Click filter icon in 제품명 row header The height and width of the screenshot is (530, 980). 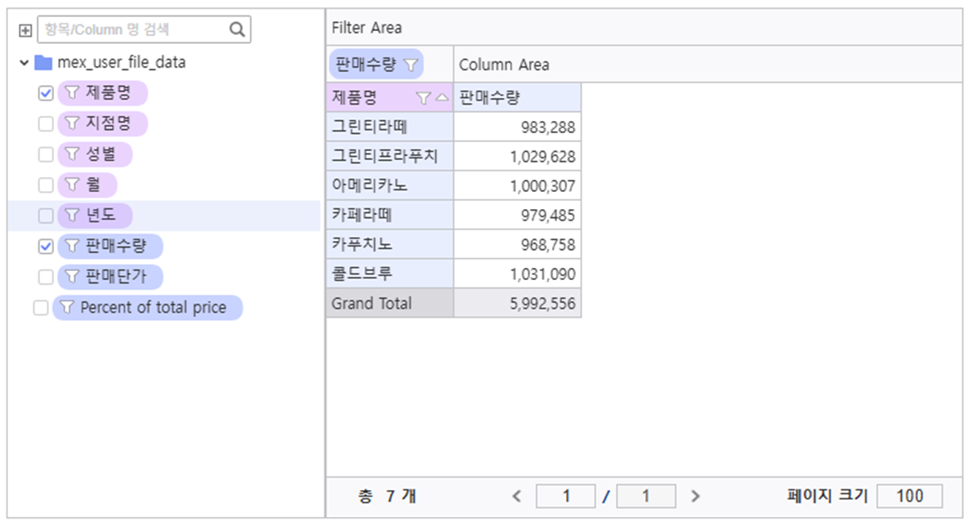point(423,98)
